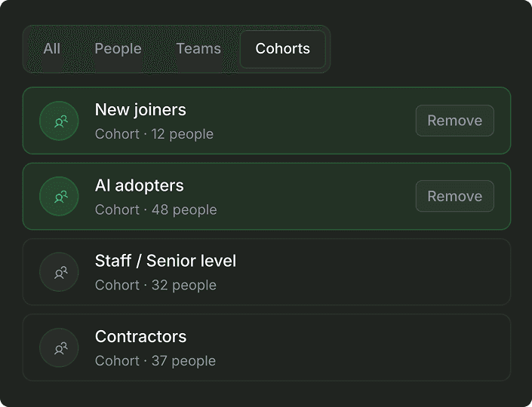Click the New joiners title text
This screenshot has width=532, height=407.
pyautogui.click(x=140, y=110)
